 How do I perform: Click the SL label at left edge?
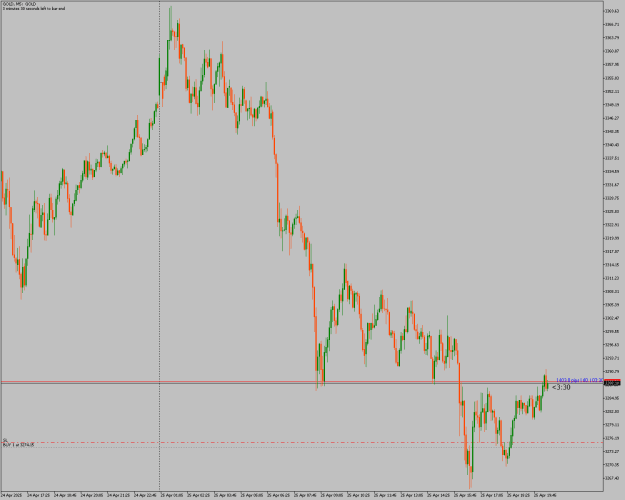pyautogui.click(x=5, y=440)
